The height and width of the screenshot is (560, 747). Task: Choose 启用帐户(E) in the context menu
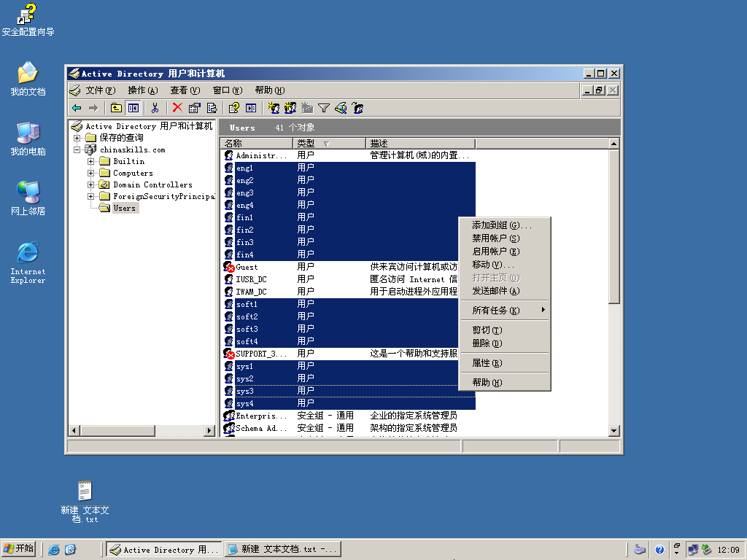coord(505,252)
